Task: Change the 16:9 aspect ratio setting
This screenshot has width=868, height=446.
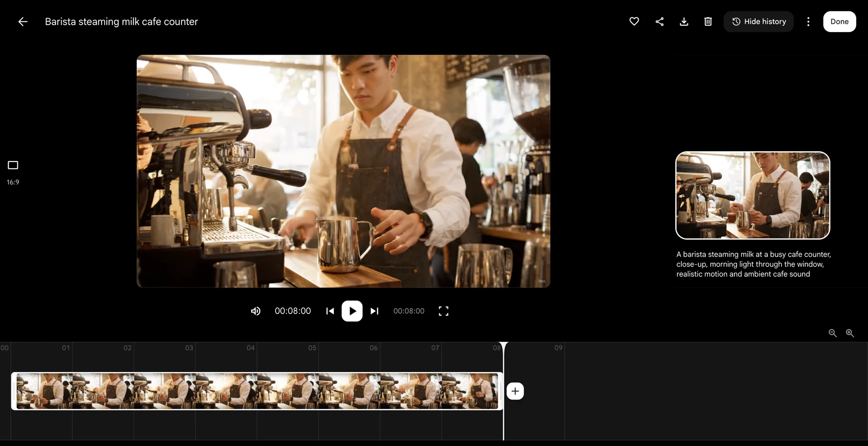Action: [13, 172]
